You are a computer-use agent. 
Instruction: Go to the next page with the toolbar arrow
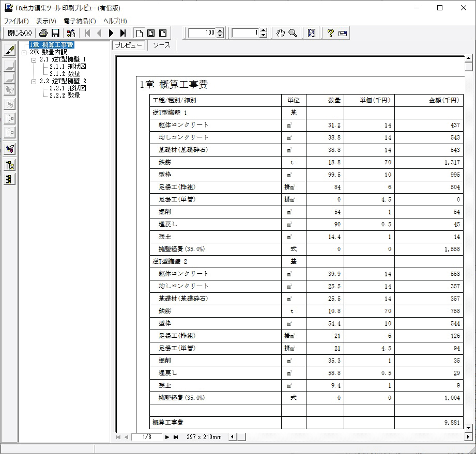pos(111,33)
